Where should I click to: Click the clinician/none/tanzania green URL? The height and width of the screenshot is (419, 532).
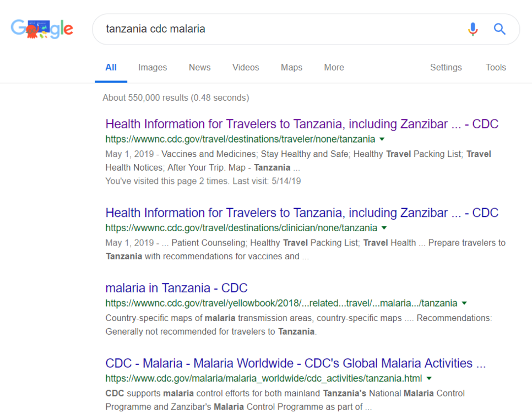click(241, 228)
